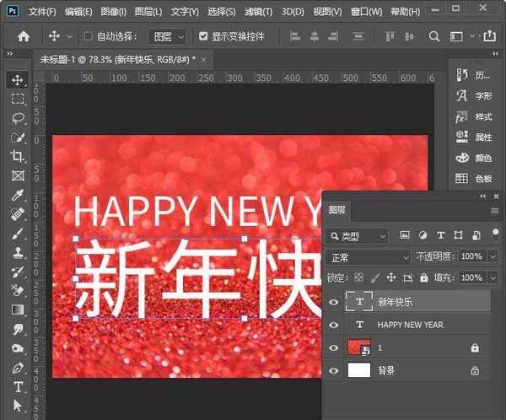Click layer 1 thumbnail
The image size is (506, 420).
(x=359, y=347)
